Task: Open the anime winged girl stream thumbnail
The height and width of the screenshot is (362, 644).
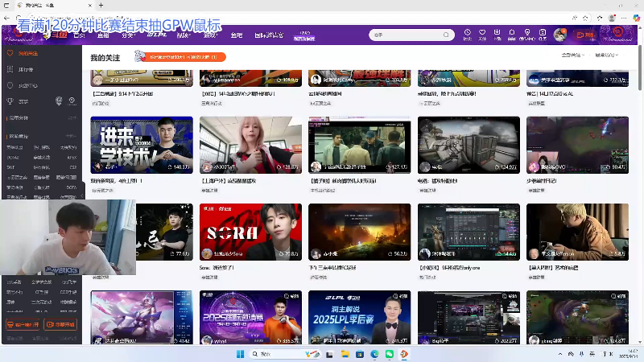Action: [142, 318]
